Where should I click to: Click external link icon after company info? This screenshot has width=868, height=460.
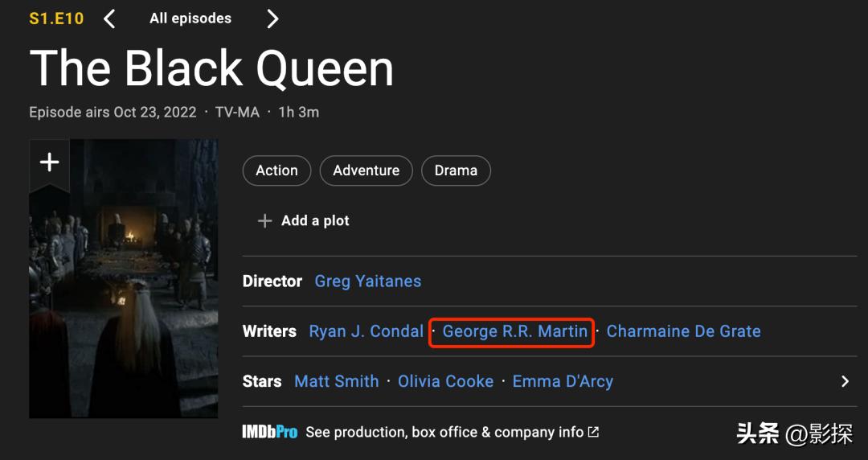593,432
